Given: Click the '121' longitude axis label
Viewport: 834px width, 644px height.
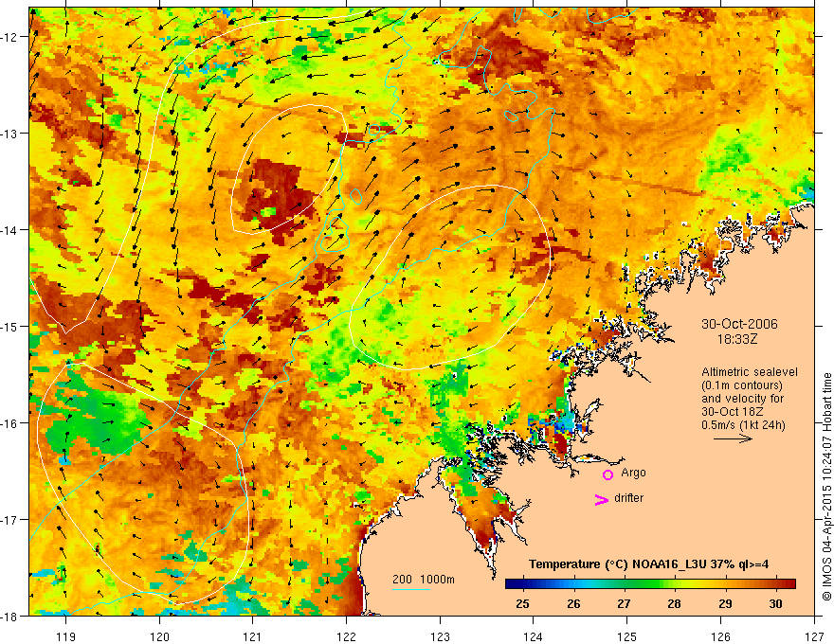Looking at the screenshot, I should 253,636.
